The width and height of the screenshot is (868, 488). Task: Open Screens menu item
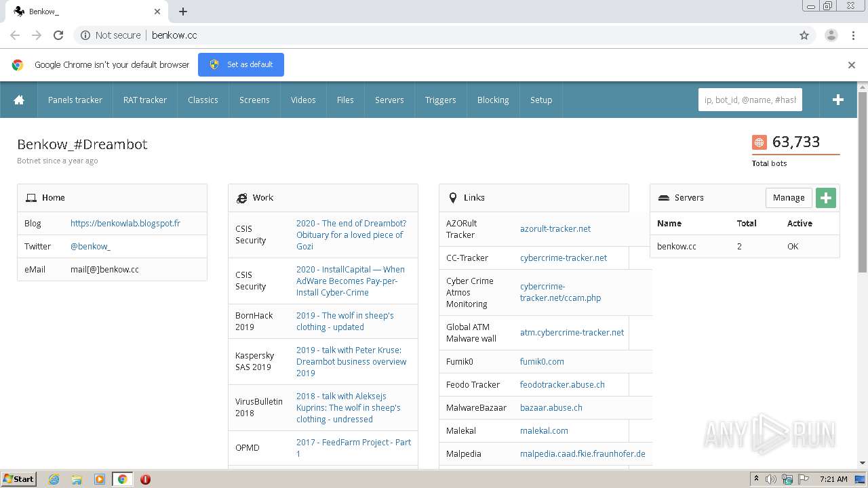pos(254,100)
